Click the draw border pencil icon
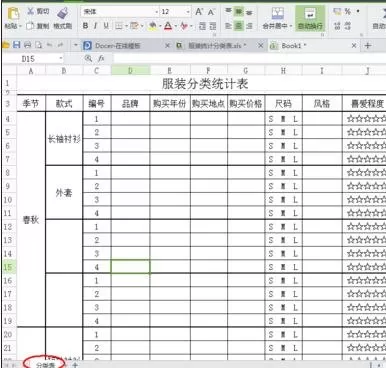386x368 pixels. [134, 26]
